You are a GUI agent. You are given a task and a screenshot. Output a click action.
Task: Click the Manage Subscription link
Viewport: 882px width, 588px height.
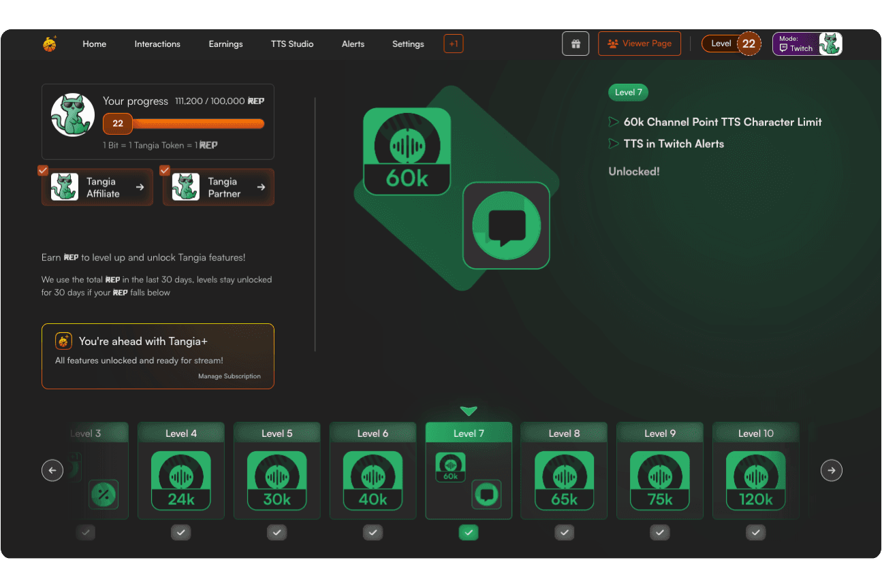[229, 376]
